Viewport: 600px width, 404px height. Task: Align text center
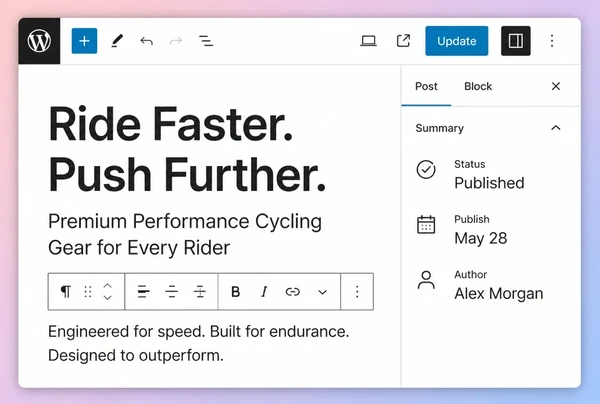pyautogui.click(x=171, y=292)
